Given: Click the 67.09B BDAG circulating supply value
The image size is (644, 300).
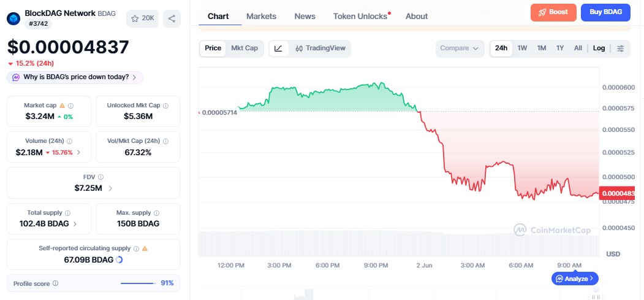Looking at the screenshot, I should click(x=89, y=260).
